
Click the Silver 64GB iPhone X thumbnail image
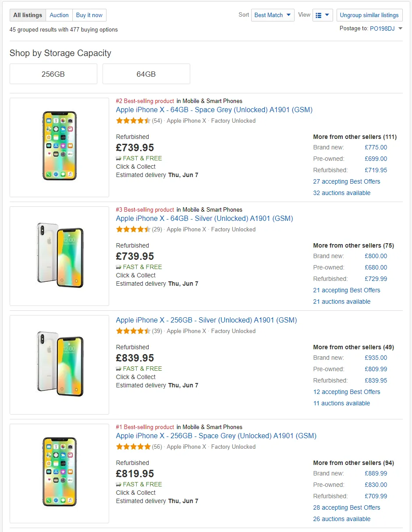pyautogui.click(x=60, y=256)
